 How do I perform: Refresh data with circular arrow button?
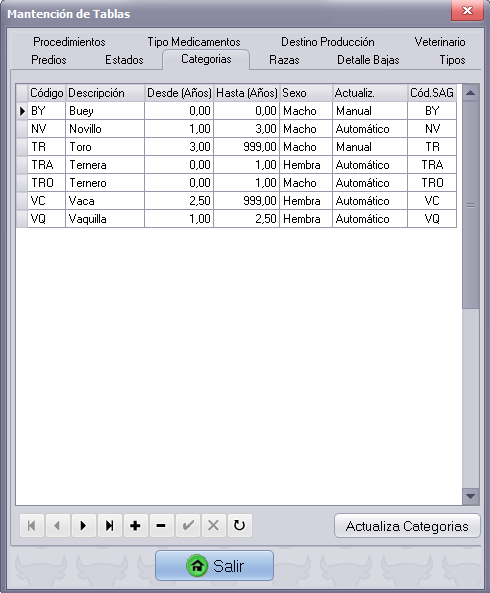pos(239,525)
